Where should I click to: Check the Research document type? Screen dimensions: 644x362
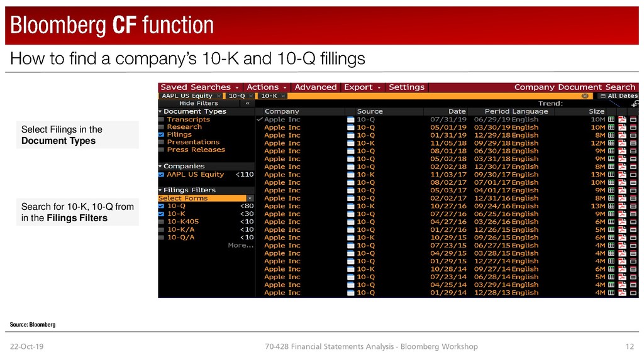click(x=162, y=127)
